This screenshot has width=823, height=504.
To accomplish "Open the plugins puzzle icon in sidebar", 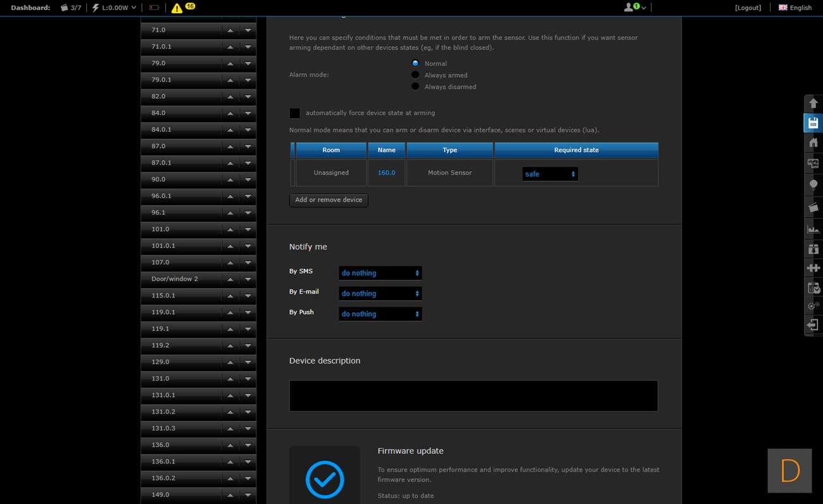I will 814,268.
